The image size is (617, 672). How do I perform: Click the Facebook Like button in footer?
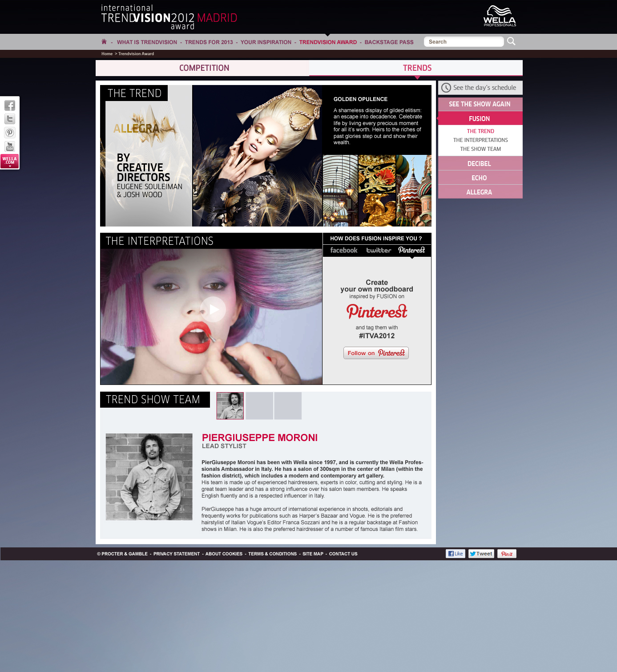[456, 554]
